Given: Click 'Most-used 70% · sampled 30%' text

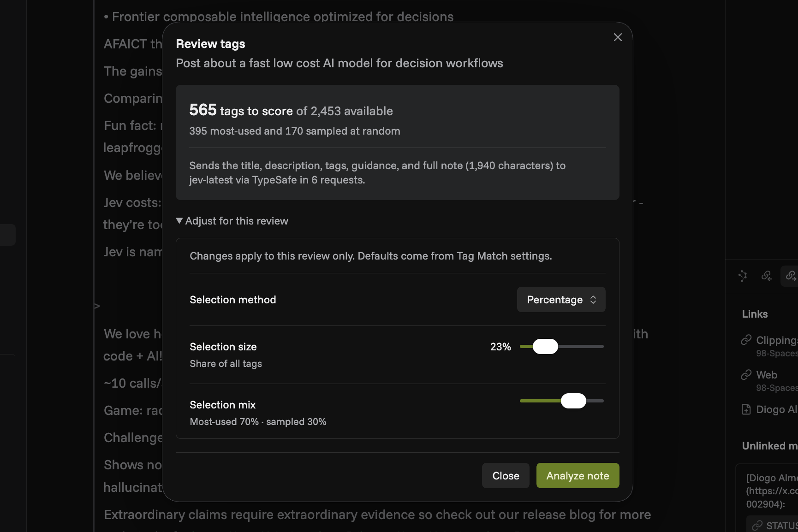Looking at the screenshot, I should [258, 422].
